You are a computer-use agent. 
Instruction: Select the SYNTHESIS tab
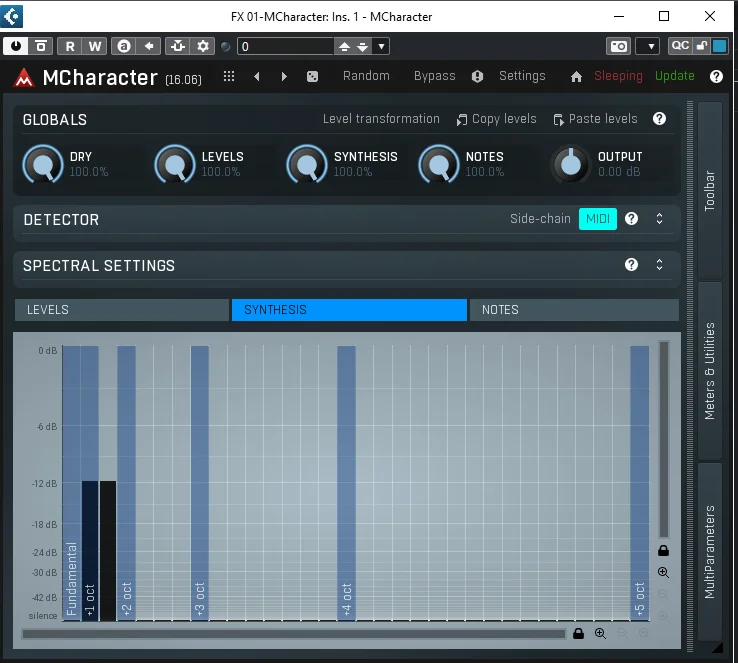point(349,310)
